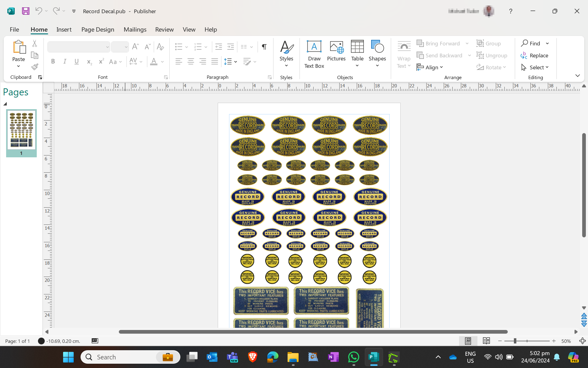Open the font name combo box
Viewport: 588px width, 368px height.
[79, 47]
